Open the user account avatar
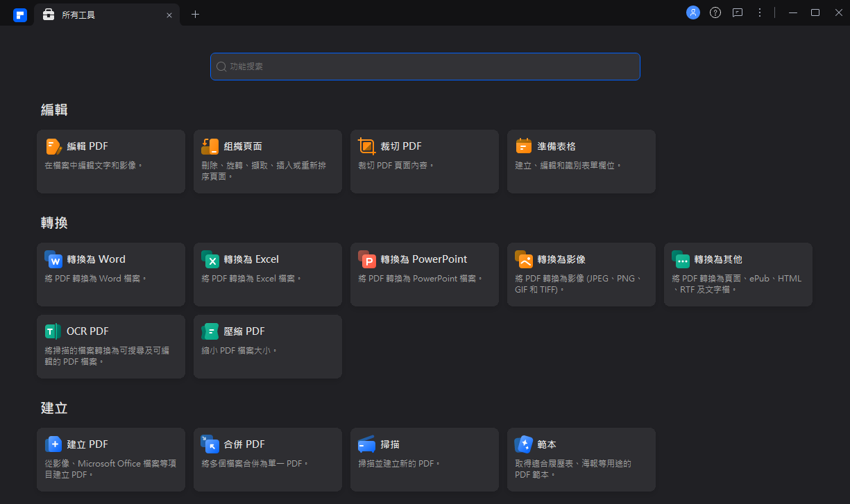 (693, 12)
